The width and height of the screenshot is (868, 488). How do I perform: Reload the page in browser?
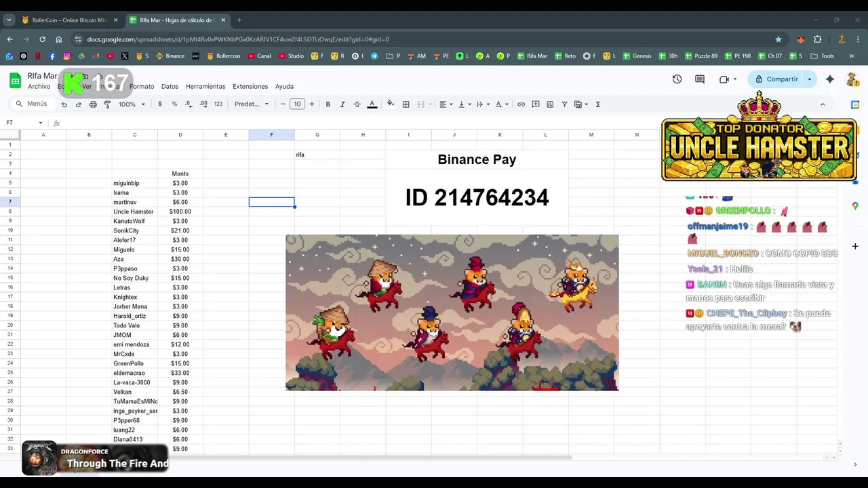pyautogui.click(x=42, y=39)
